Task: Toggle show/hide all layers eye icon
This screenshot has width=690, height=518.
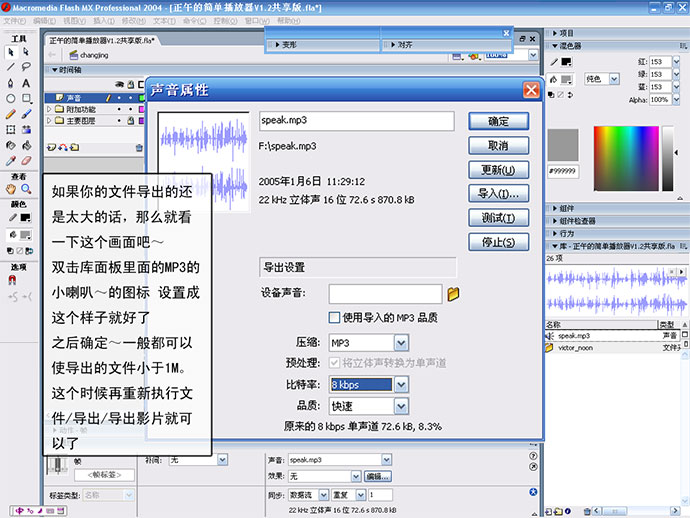Action: (119, 84)
